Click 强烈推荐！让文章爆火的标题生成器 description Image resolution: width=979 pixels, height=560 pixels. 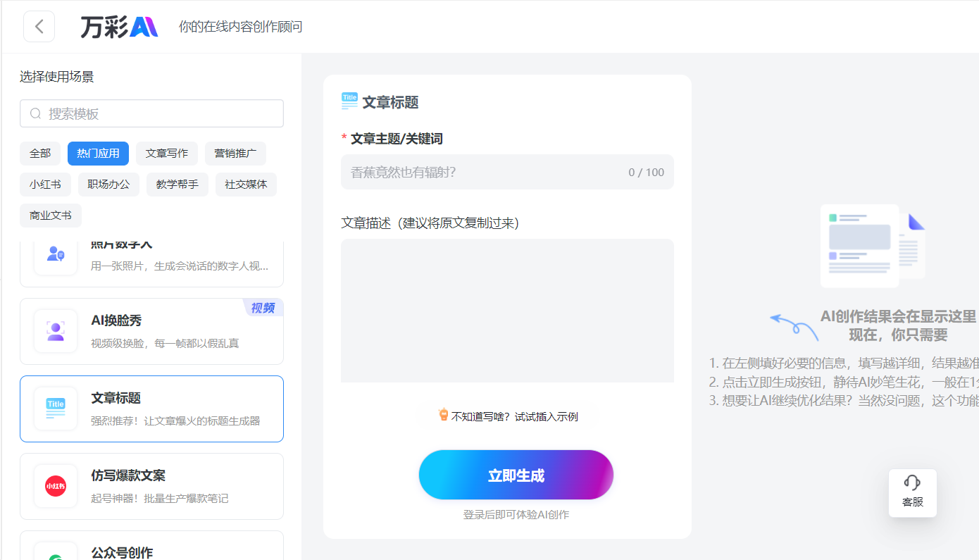[x=175, y=421]
